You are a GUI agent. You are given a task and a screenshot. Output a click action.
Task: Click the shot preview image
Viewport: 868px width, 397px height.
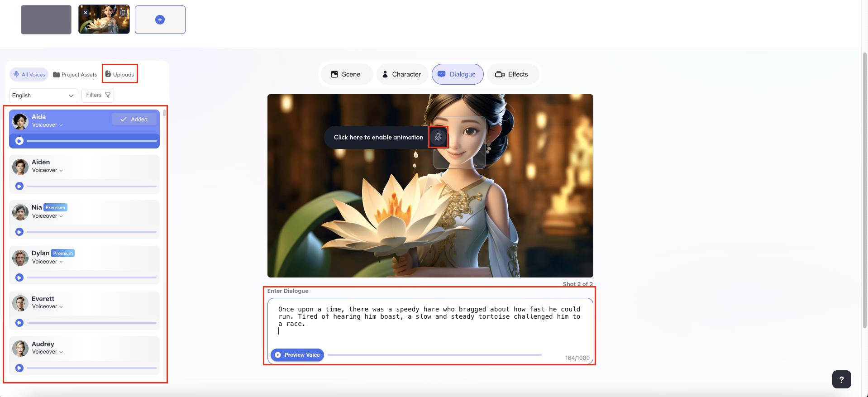[430, 186]
